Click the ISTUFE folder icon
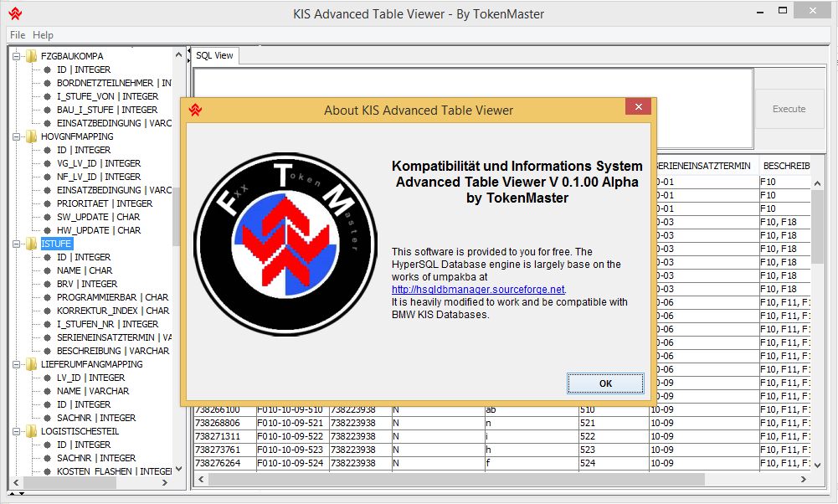This screenshot has width=838, height=504. coord(32,244)
